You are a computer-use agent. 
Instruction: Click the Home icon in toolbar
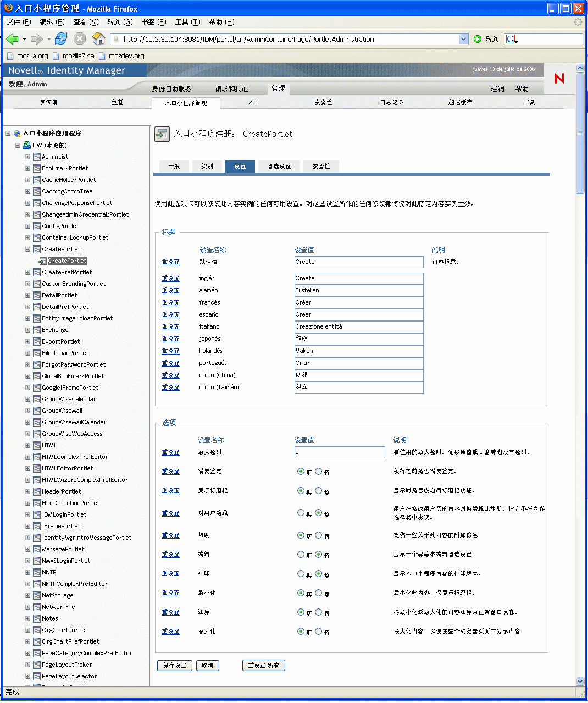[x=98, y=38]
